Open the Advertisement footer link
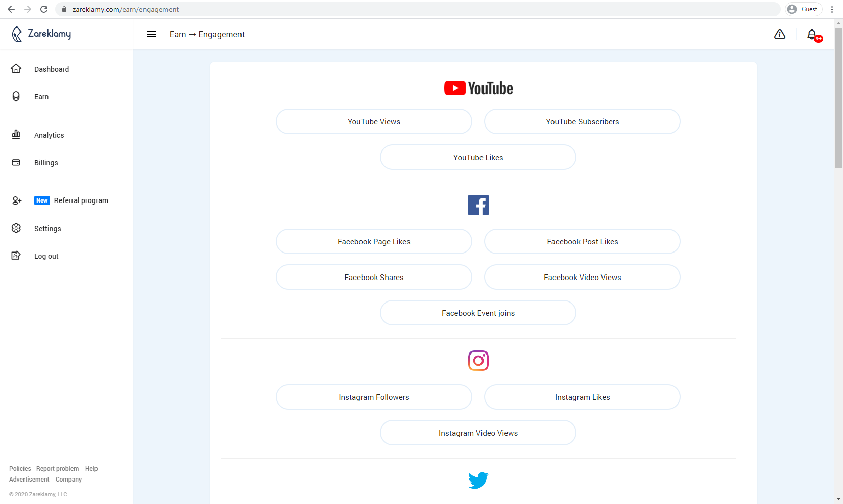 (29, 480)
